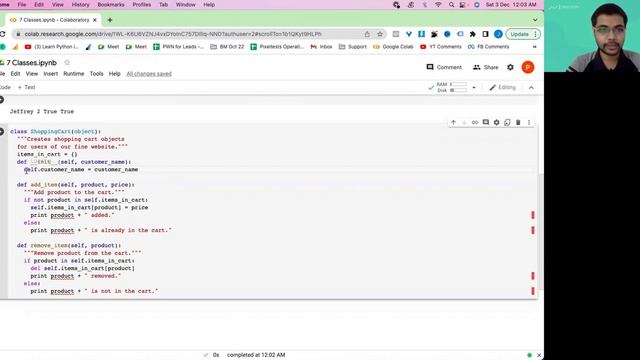The image size is (640, 360).
Task: Run the cell above the Jeffrey output
Action: coord(2,100)
